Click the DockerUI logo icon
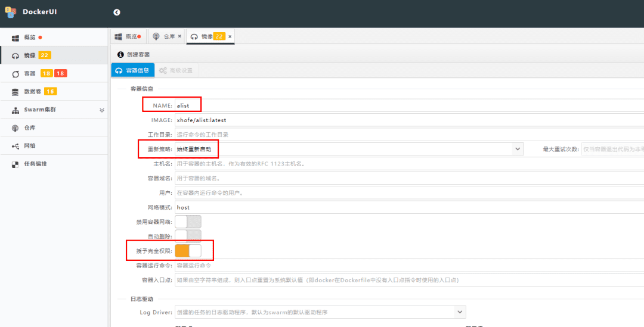The image size is (644, 327). point(11,11)
